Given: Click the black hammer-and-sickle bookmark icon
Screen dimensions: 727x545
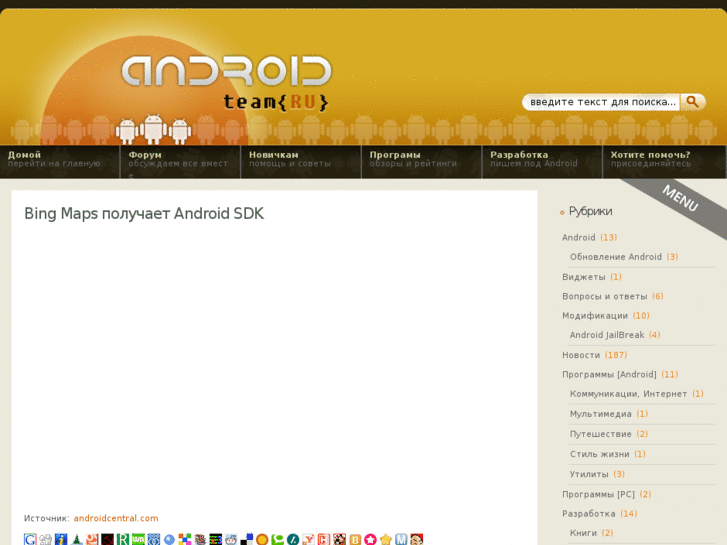Looking at the screenshot, I should [108, 539].
